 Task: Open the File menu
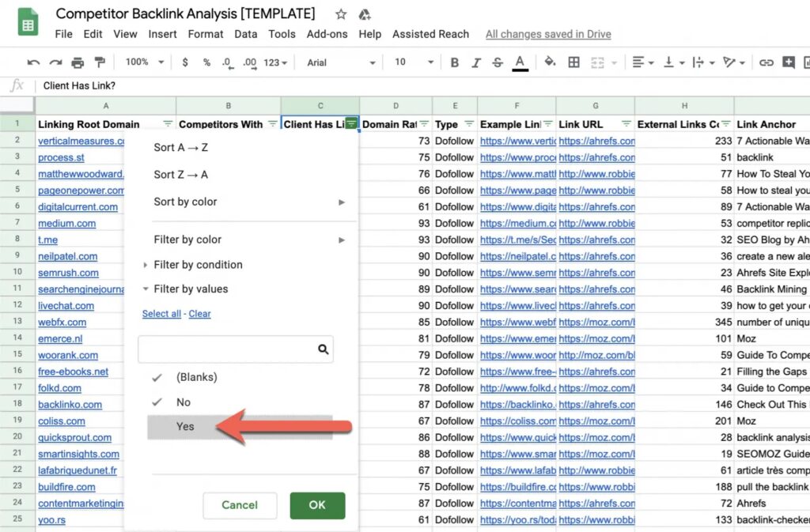[63, 34]
